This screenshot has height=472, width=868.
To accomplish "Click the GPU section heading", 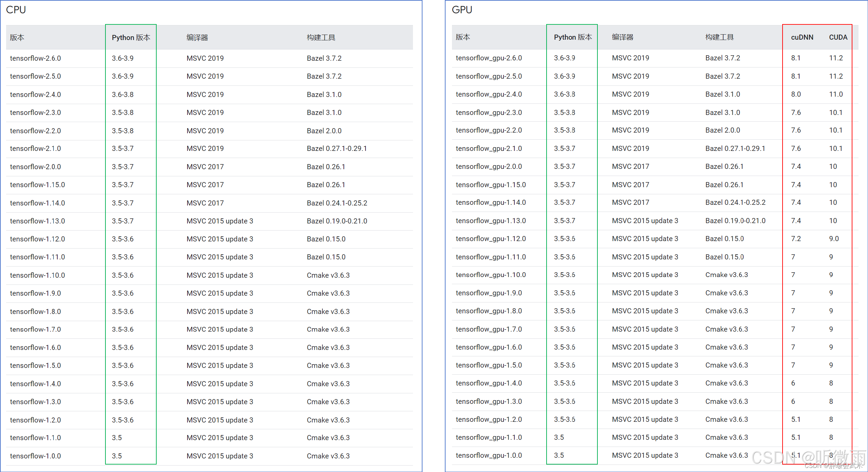I will pyautogui.click(x=462, y=10).
